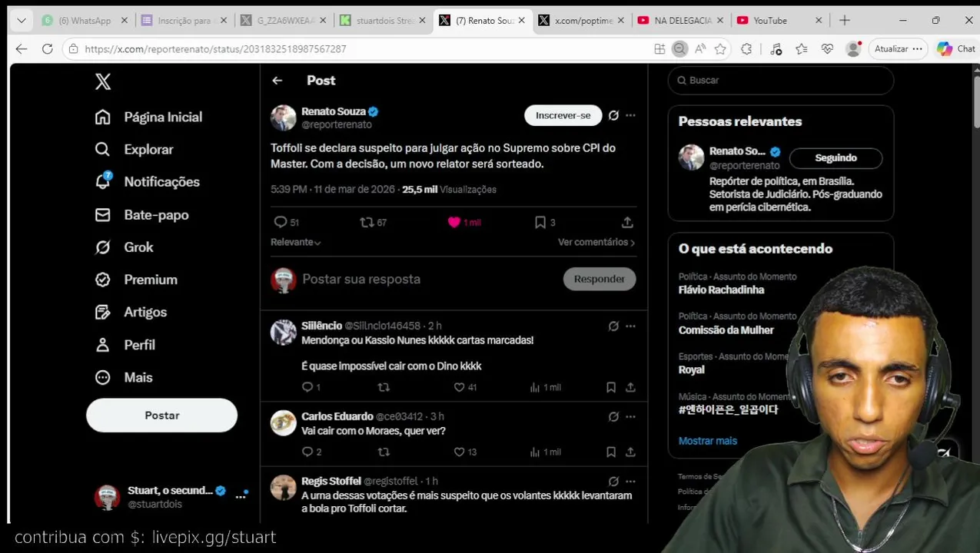
Task: Open Grok from sidebar
Action: 124,247
